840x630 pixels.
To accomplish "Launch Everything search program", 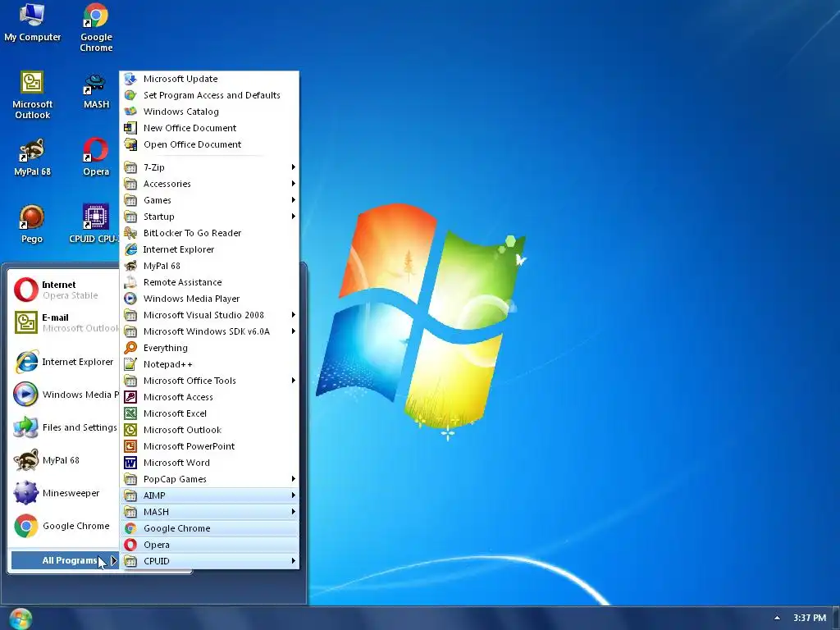I will coord(209,348).
